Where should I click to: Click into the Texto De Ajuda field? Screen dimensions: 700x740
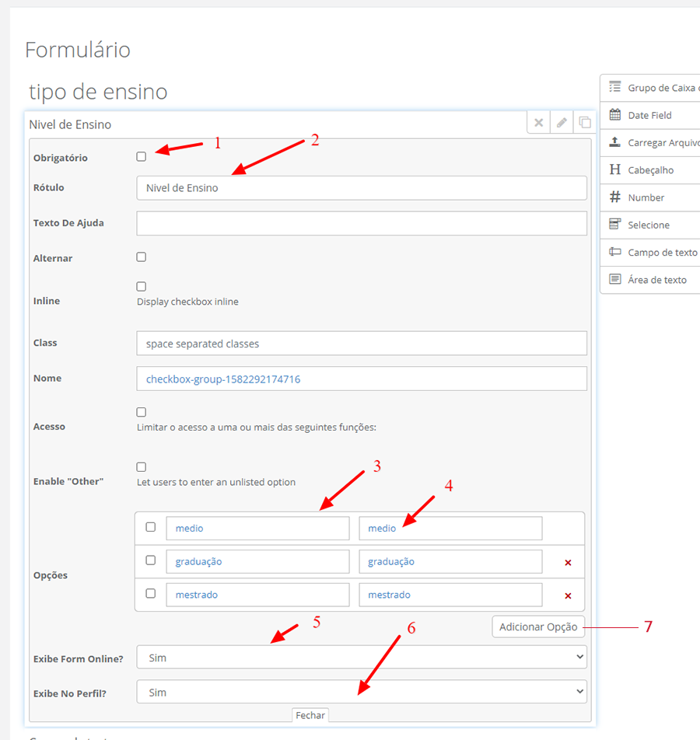[361, 223]
